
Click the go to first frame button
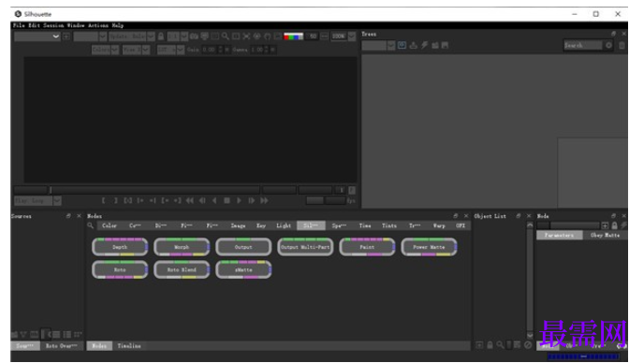pos(189,201)
